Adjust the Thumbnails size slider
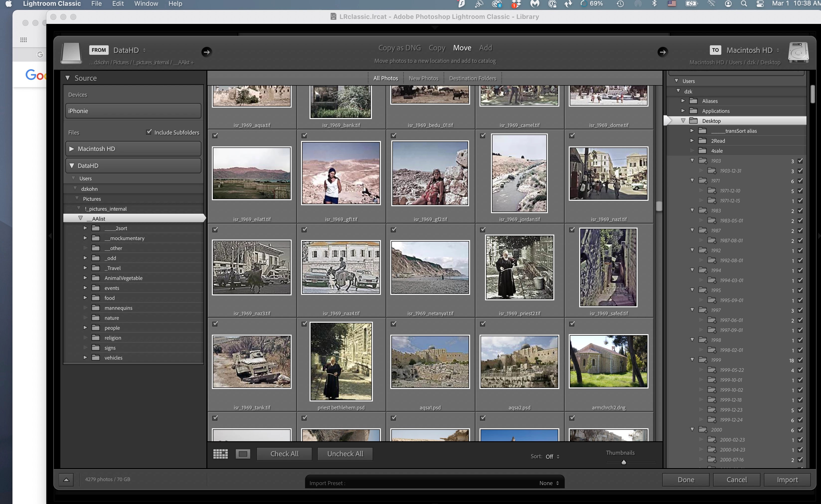Screen dimensions: 821x504 [x=624, y=462]
